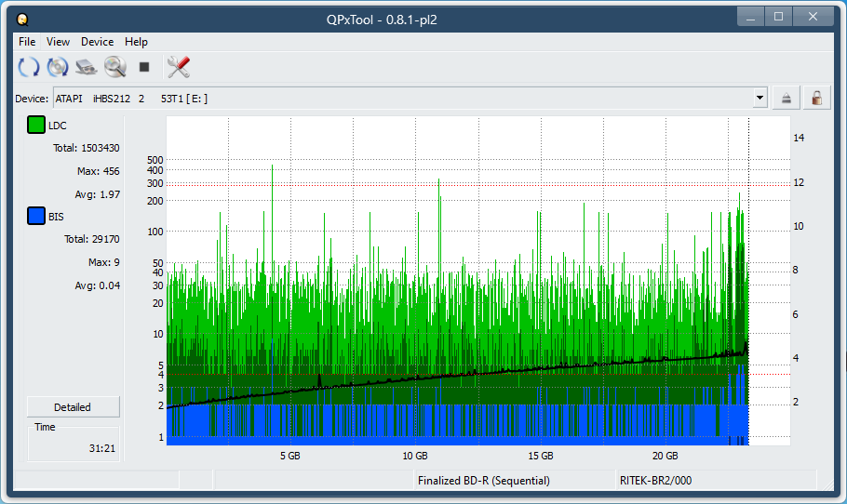Minimize the QPxTool window
This screenshot has height=504, width=847.
click(750, 18)
